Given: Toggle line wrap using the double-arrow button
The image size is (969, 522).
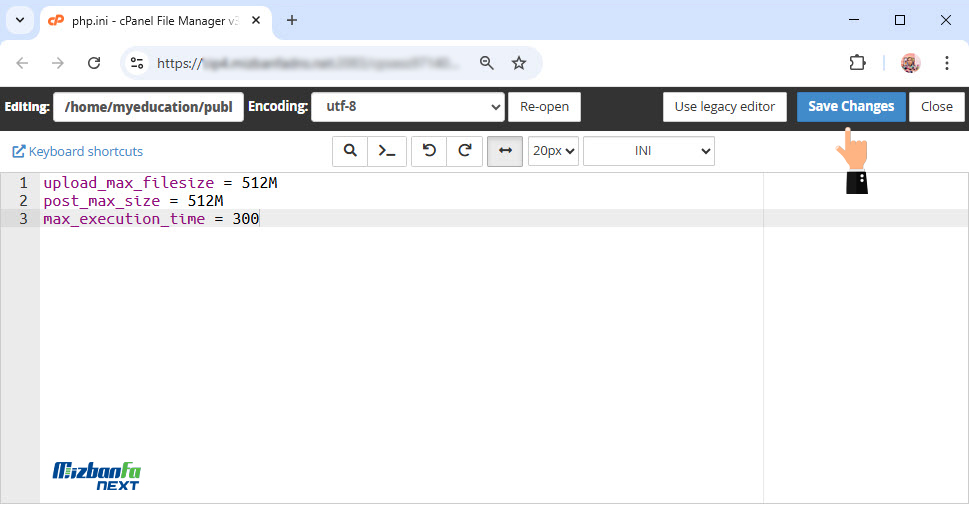Looking at the screenshot, I should (x=505, y=151).
